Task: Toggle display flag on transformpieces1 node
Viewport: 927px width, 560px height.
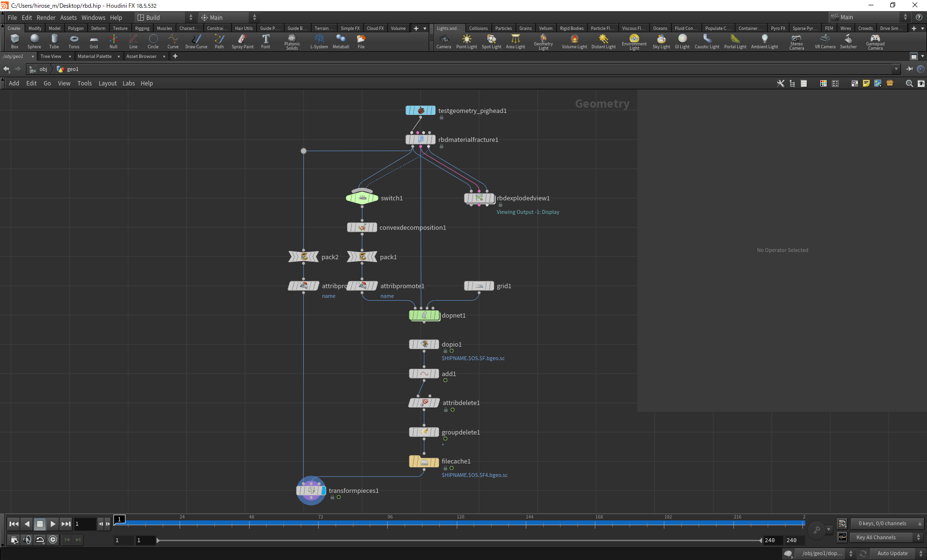Action: [323, 490]
